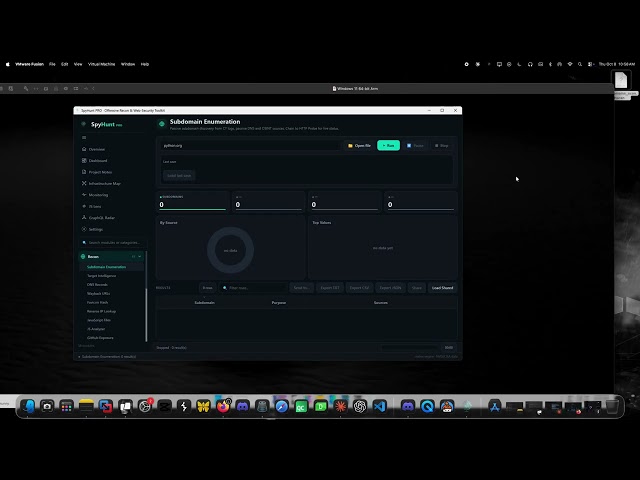The width and height of the screenshot is (640, 480).
Task: Collapse the Recon category chevron
Action: point(140,256)
